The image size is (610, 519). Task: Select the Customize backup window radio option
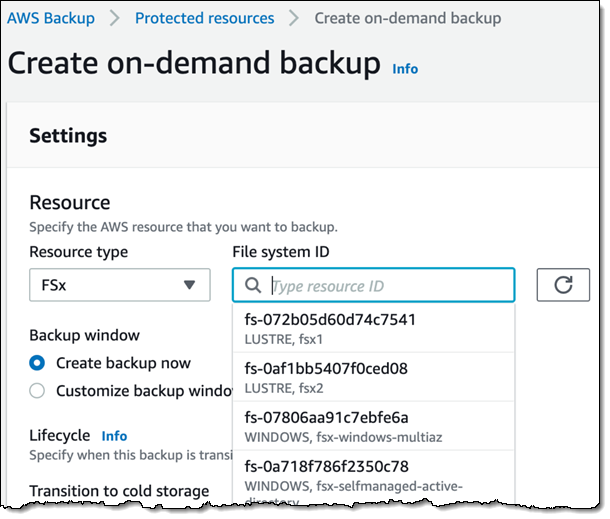(x=37, y=391)
